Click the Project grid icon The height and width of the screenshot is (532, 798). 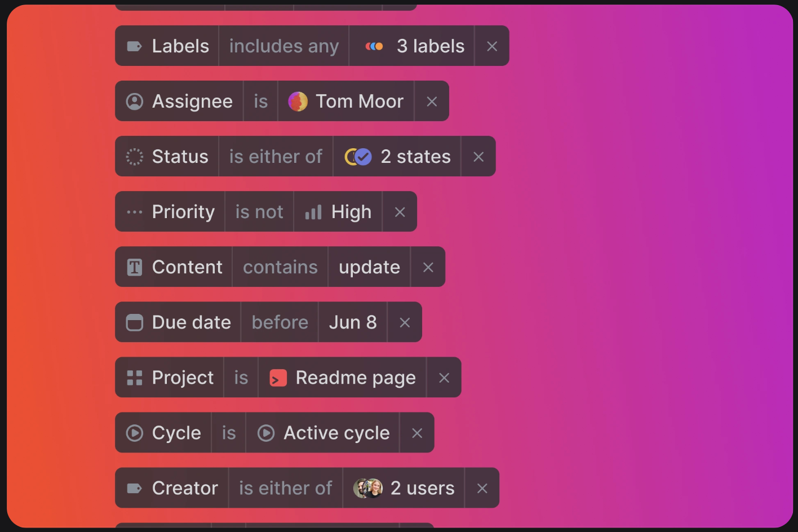click(x=134, y=378)
